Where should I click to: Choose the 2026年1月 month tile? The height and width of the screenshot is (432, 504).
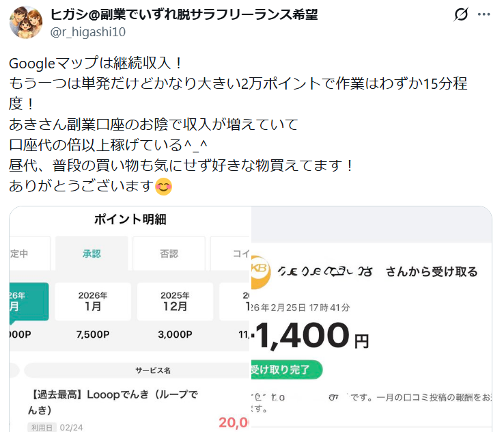[x=92, y=301]
